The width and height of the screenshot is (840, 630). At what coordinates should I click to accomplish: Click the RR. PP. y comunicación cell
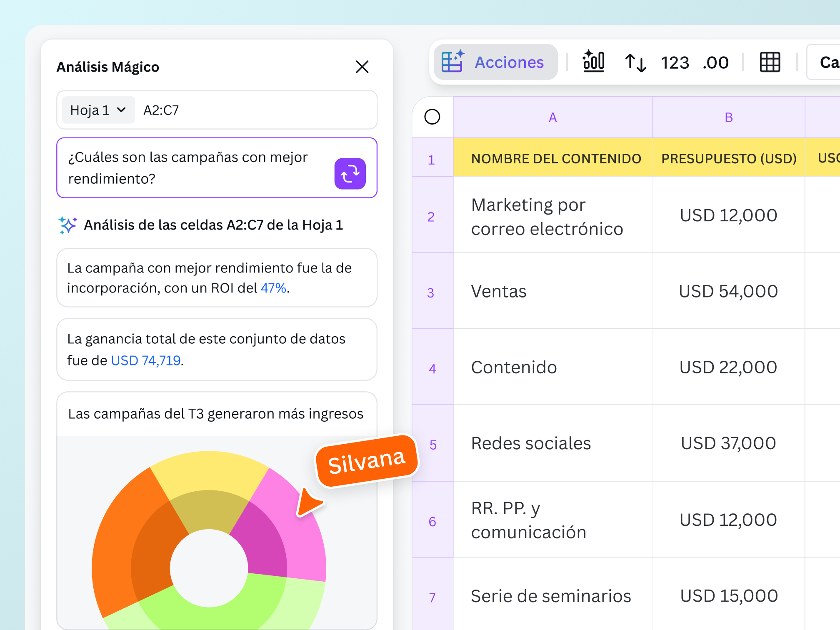[x=552, y=520]
